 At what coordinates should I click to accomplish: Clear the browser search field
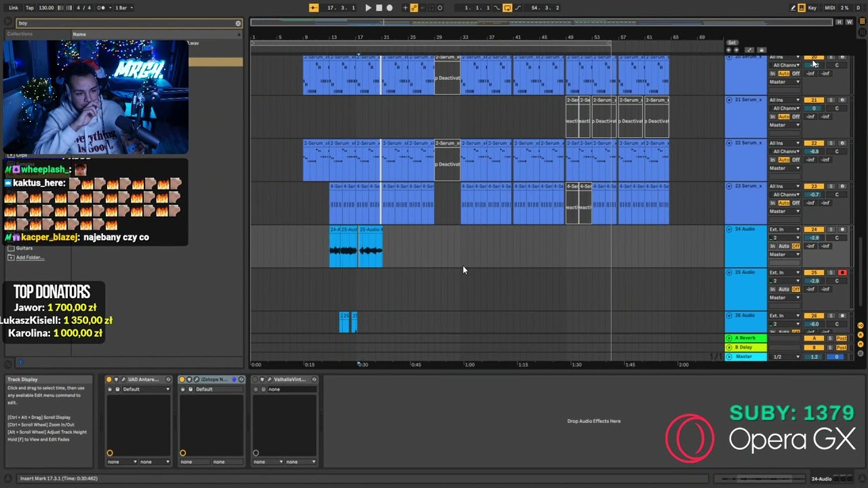pos(238,23)
